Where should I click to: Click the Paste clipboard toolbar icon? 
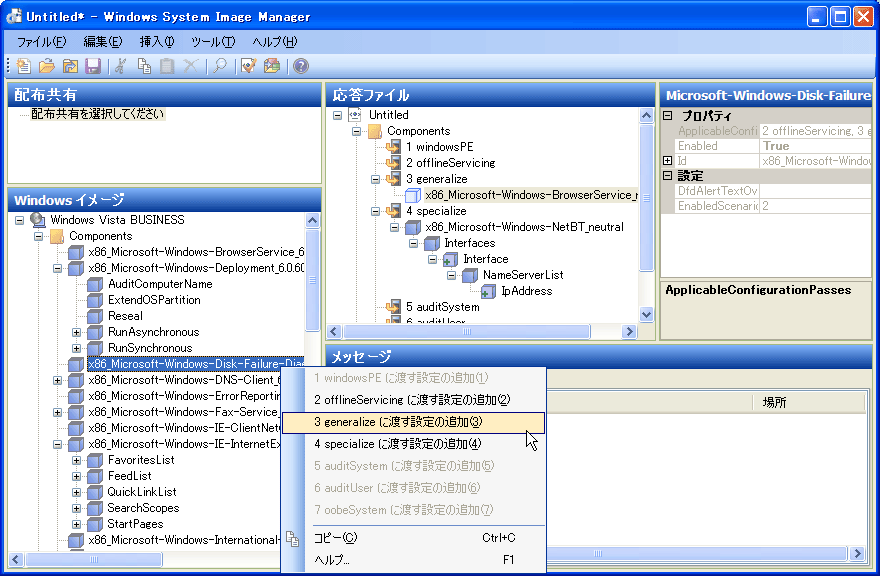167,66
